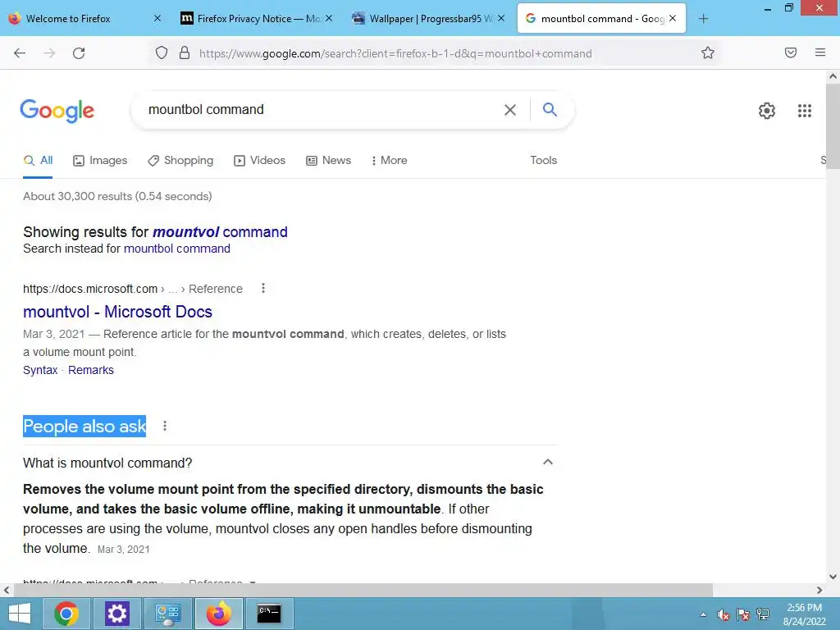The height and width of the screenshot is (630, 840).
Task: Open Command Prompt from the taskbar
Action: click(x=269, y=614)
